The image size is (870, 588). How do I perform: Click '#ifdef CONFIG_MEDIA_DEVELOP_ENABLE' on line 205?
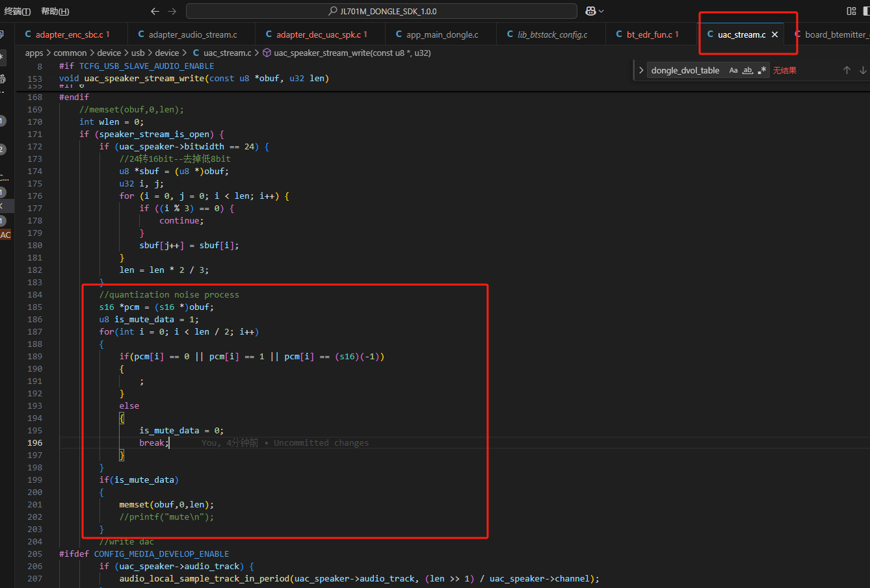point(144,554)
